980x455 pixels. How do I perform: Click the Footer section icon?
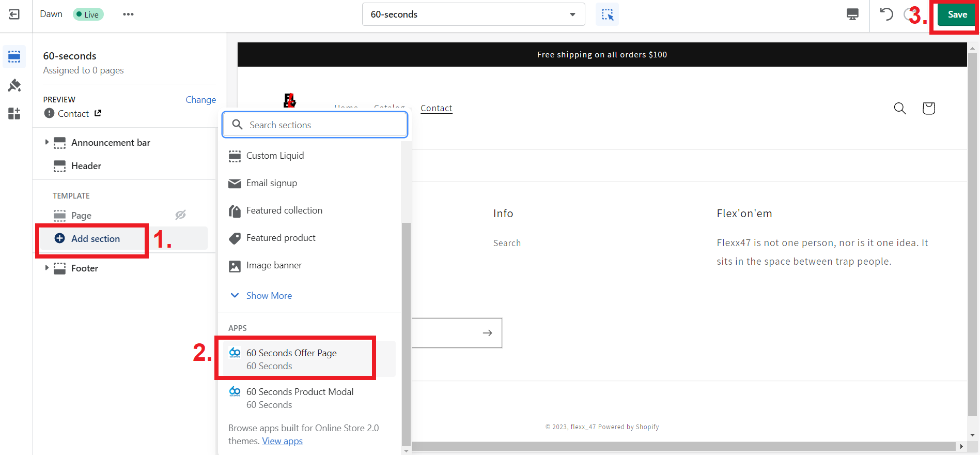point(60,268)
